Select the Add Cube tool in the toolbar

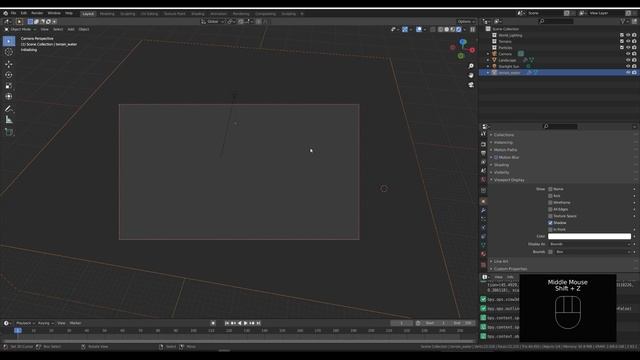pyautogui.click(x=9, y=132)
